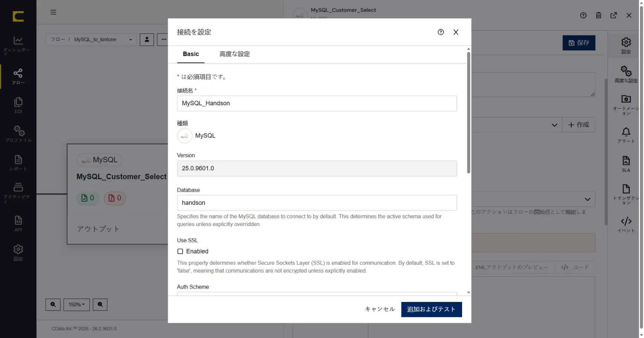Click the user icon button beside the flow selector
The width and height of the screenshot is (644, 338).
coord(147,39)
